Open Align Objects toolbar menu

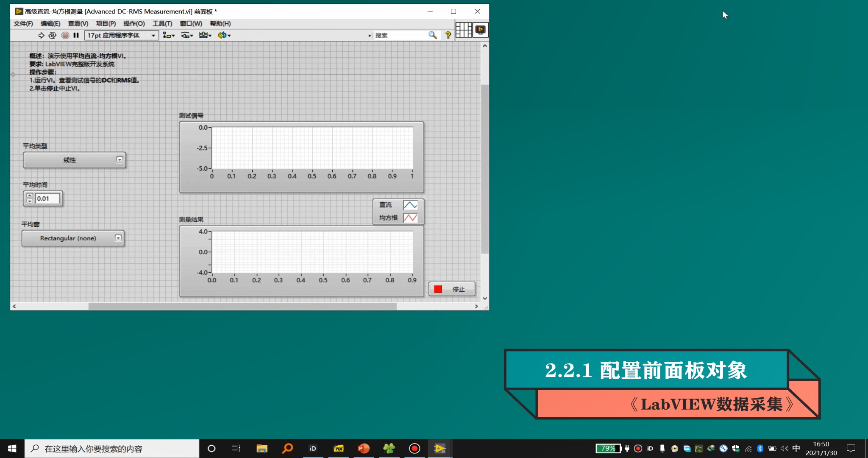click(x=169, y=35)
